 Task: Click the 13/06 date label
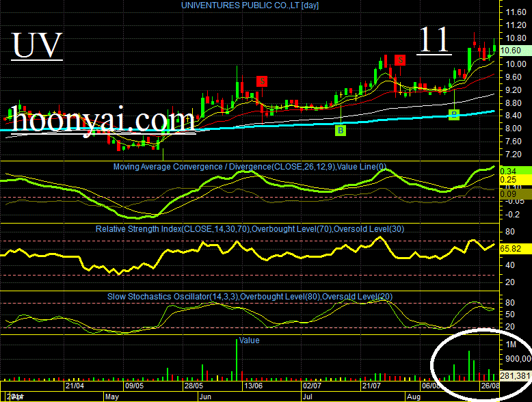254,386
